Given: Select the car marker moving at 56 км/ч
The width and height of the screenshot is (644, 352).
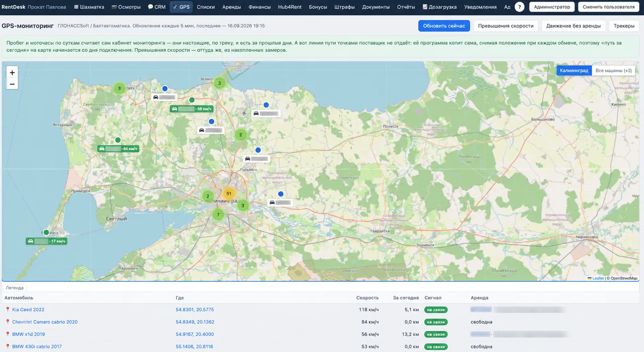Looking at the screenshot, I should (192, 109).
